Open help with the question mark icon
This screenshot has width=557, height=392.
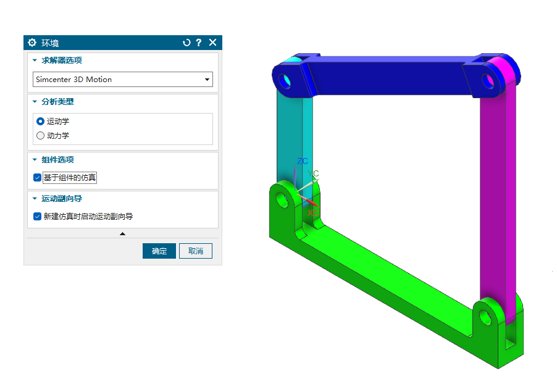199,43
